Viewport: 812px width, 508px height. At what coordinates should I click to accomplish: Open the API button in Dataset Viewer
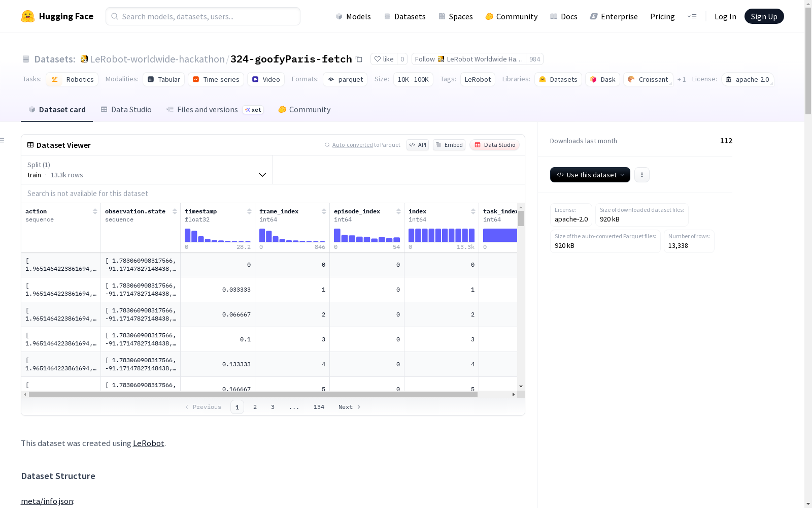pyautogui.click(x=418, y=145)
